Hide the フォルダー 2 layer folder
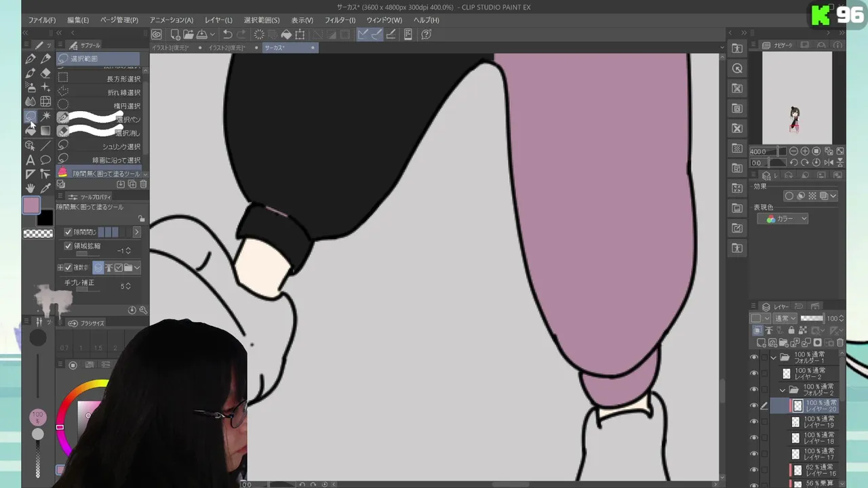868x488 pixels. click(754, 390)
